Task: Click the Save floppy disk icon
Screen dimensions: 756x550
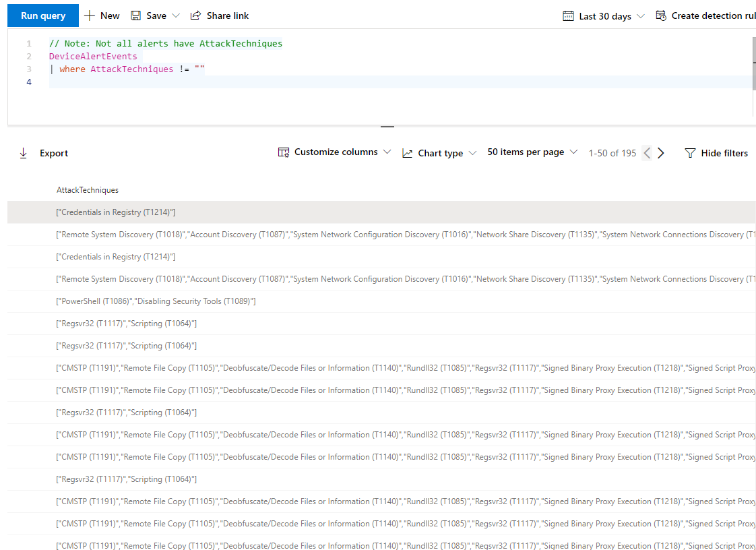Action: tap(136, 16)
